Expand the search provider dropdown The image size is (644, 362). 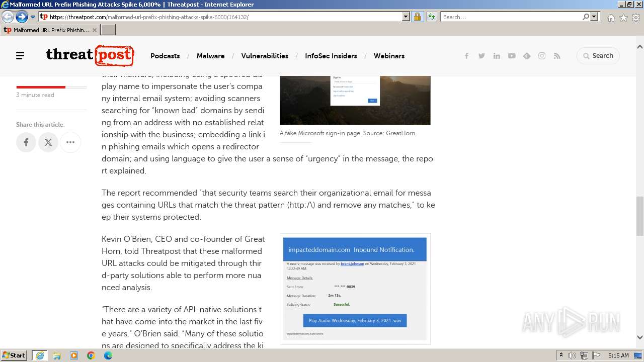[594, 17]
